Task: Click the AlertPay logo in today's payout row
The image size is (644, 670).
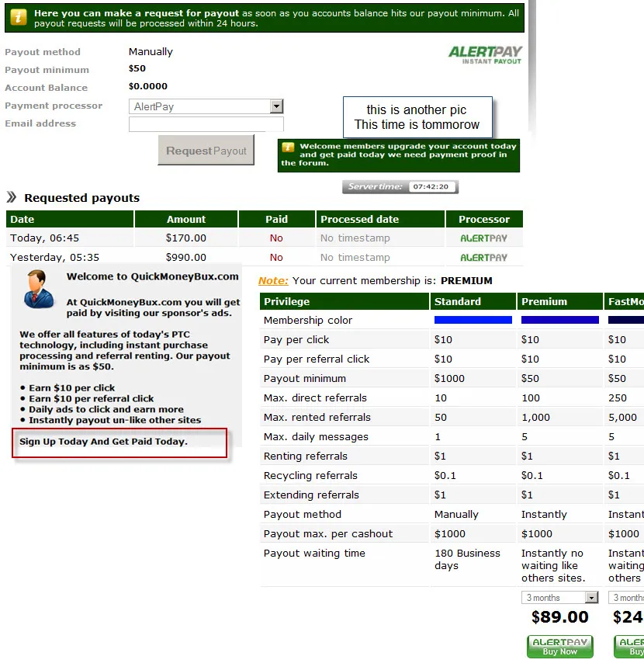Action: (x=483, y=238)
